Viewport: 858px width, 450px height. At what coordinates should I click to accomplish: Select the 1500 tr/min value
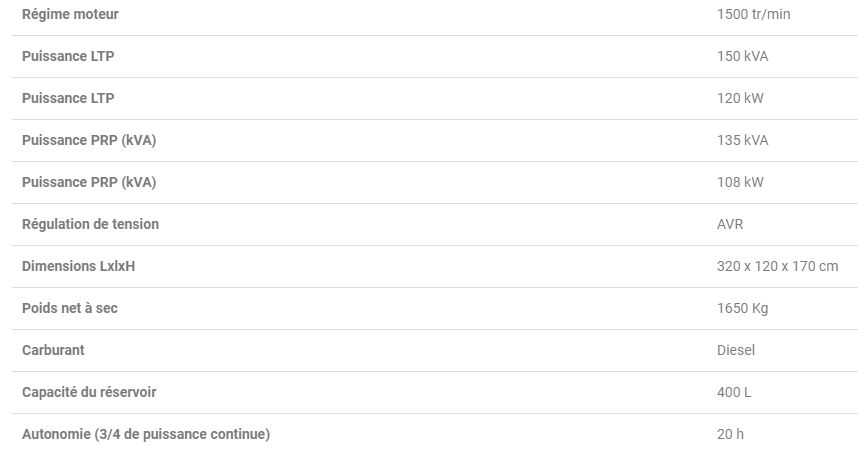point(754,14)
